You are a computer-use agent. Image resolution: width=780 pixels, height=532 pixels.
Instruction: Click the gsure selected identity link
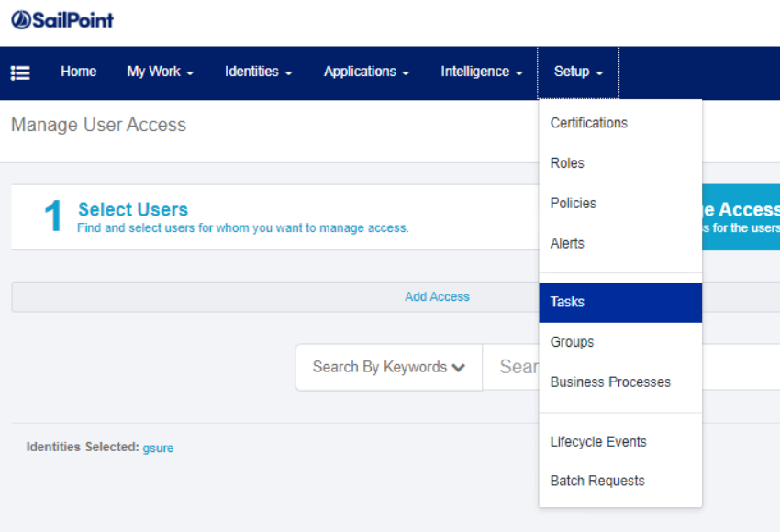(158, 448)
